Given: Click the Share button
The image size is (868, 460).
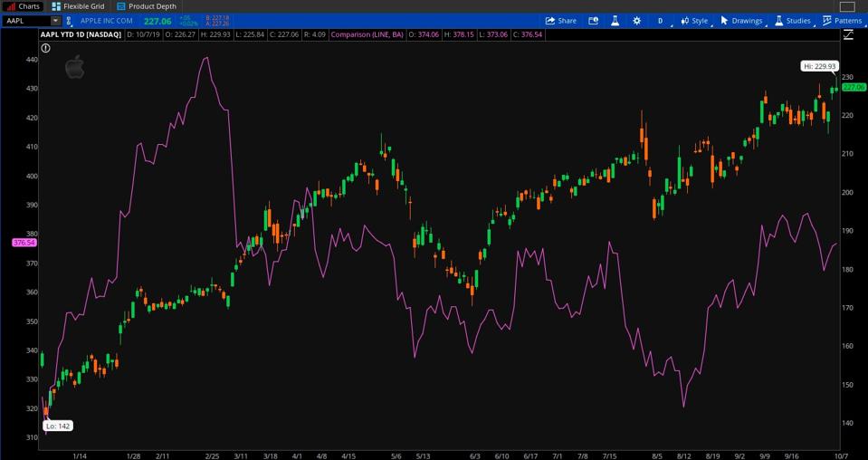Looking at the screenshot, I should pos(561,21).
